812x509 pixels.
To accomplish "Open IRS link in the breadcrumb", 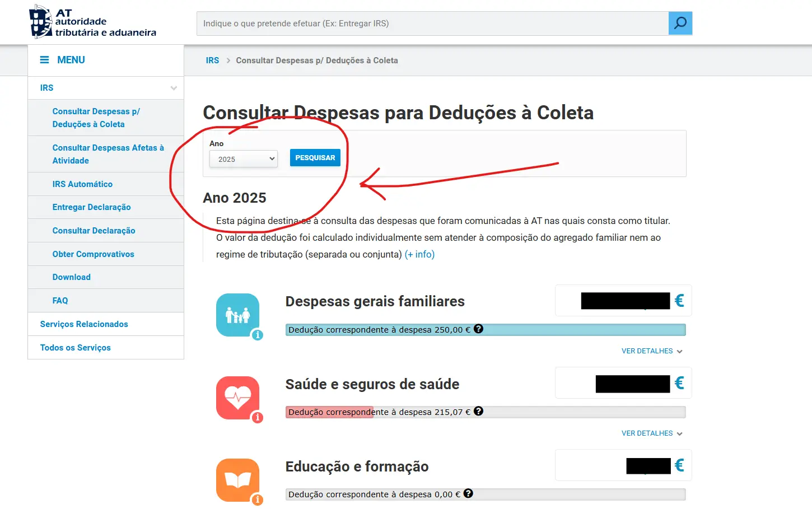I will 212,60.
